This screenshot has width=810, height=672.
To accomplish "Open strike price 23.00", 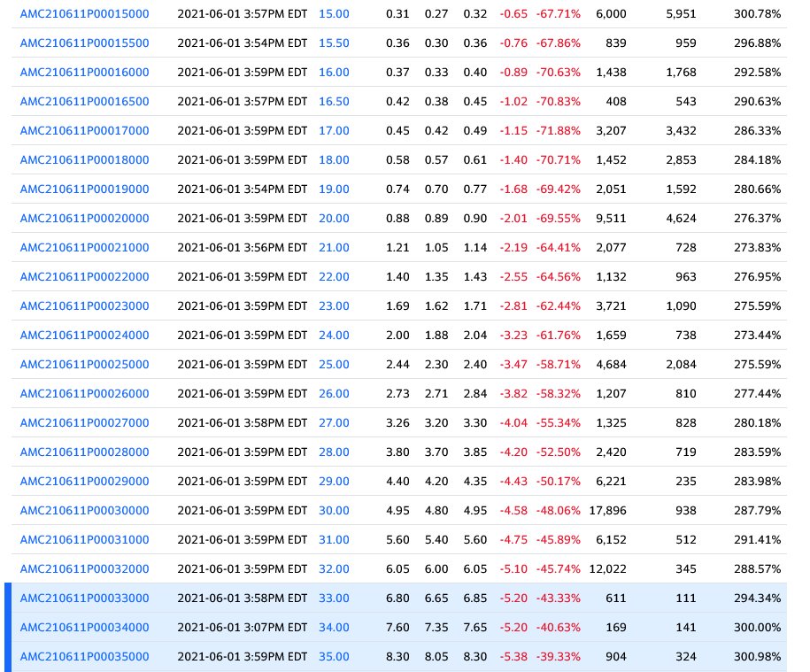I will point(334,305).
